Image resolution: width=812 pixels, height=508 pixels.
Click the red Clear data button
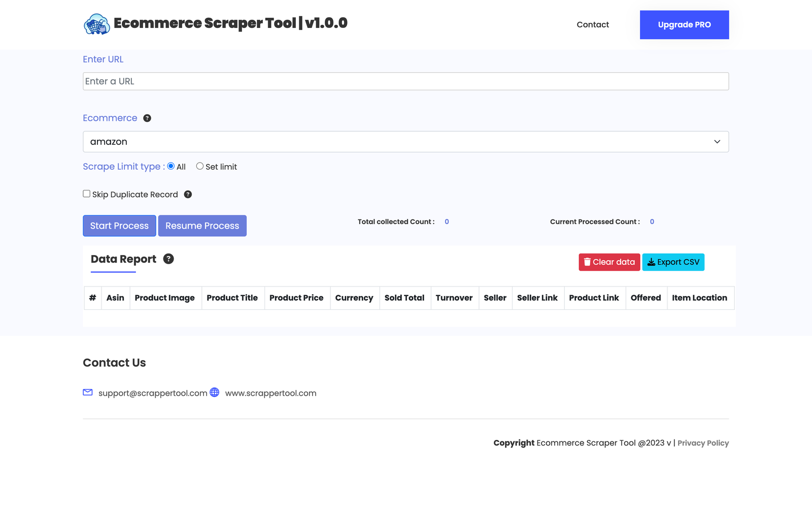(610, 262)
